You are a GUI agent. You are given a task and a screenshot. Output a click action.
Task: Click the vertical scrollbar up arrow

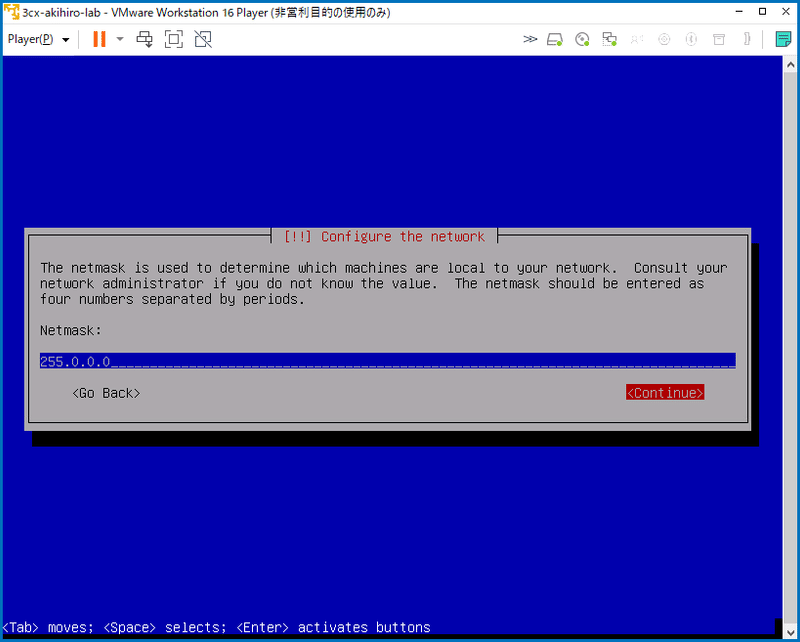(x=790, y=65)
